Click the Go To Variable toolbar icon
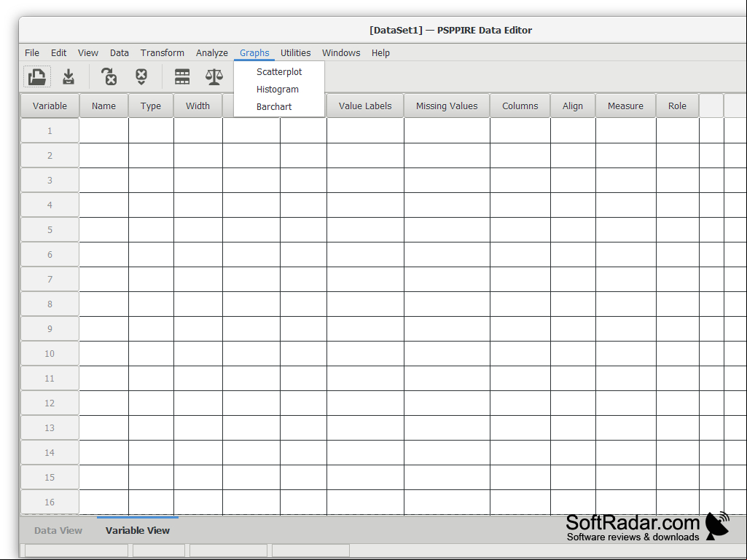This screenshot has height=560, width=747. (109, 76)
